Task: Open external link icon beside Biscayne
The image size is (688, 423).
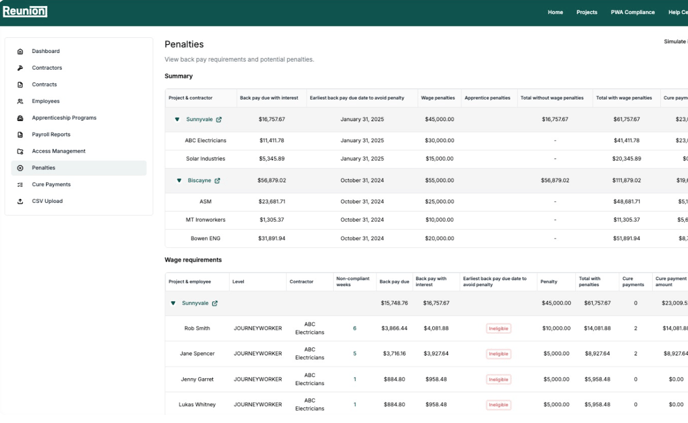Action: [217, 181]
